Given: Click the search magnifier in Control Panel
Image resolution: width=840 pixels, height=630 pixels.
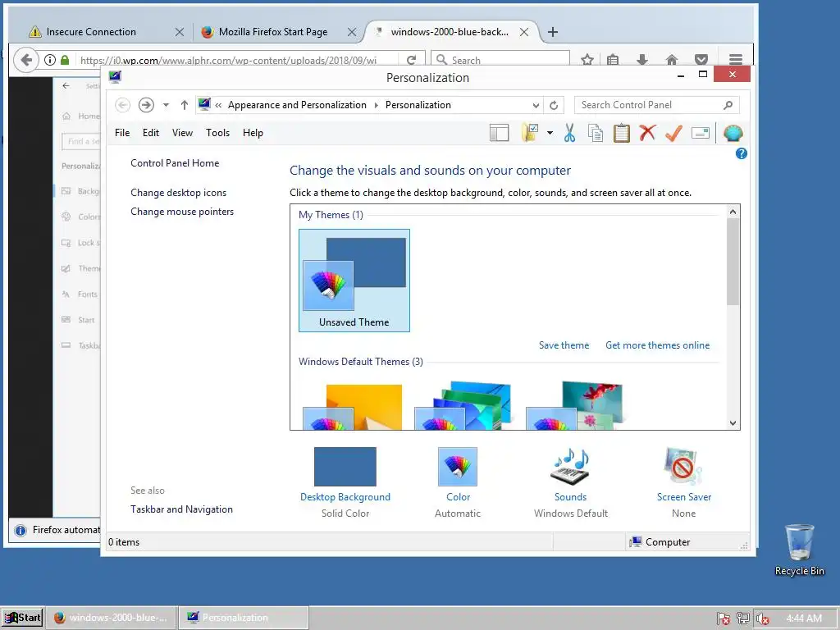Looking at the screenshot, I should coord(728,105).
